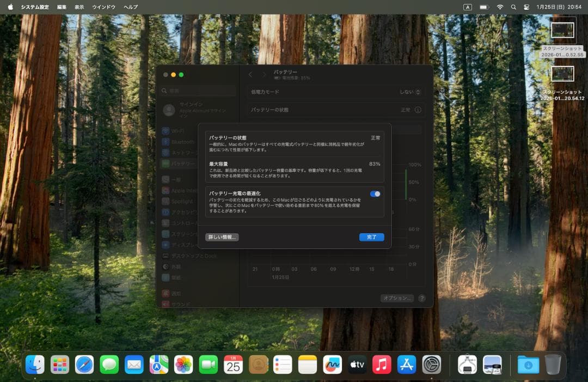This screenshot has width=588, height=382.
Task: Click the back chevron above バッテリー title
Action: (x=250, y=75)
